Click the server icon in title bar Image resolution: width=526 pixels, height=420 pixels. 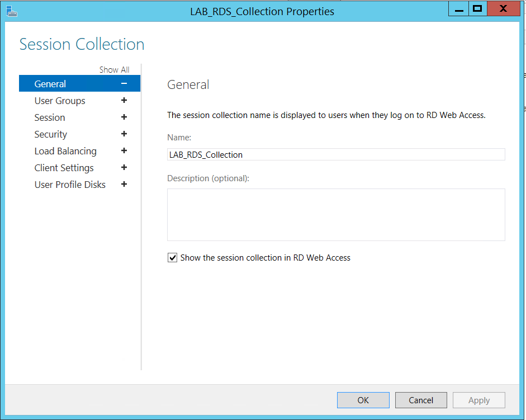point(12,11)
